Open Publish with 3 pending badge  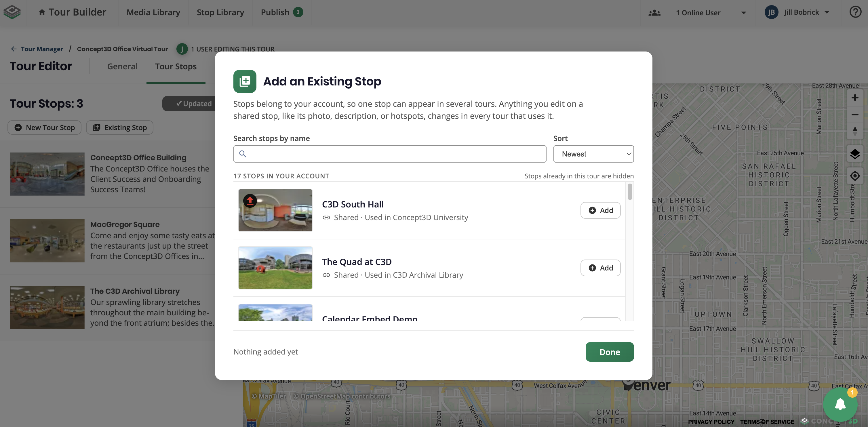[282, 12]
